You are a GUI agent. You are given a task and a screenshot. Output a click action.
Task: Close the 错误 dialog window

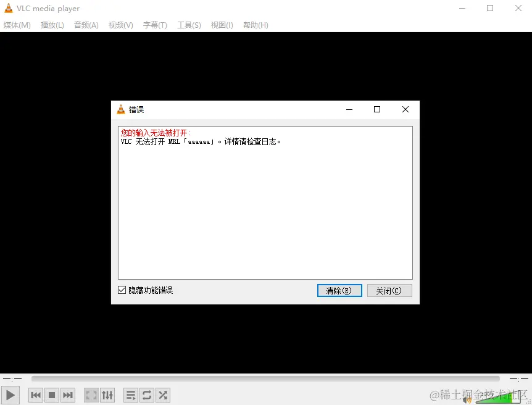405,109
